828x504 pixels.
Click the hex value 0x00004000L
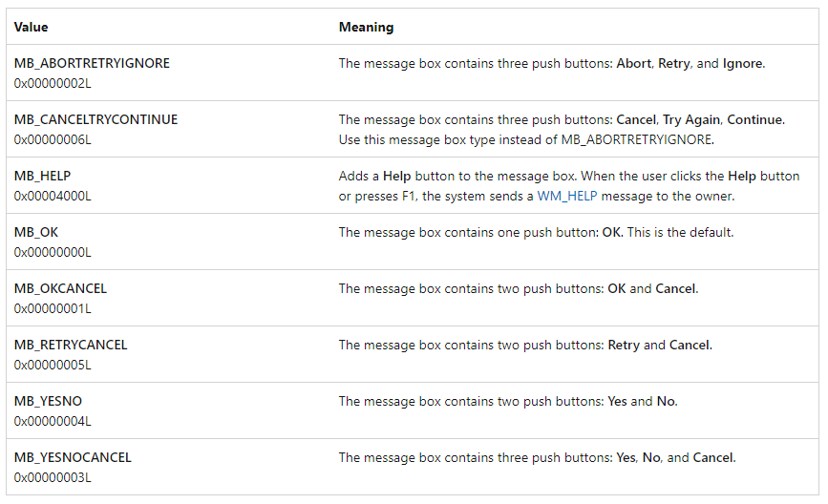click(53, 196)
